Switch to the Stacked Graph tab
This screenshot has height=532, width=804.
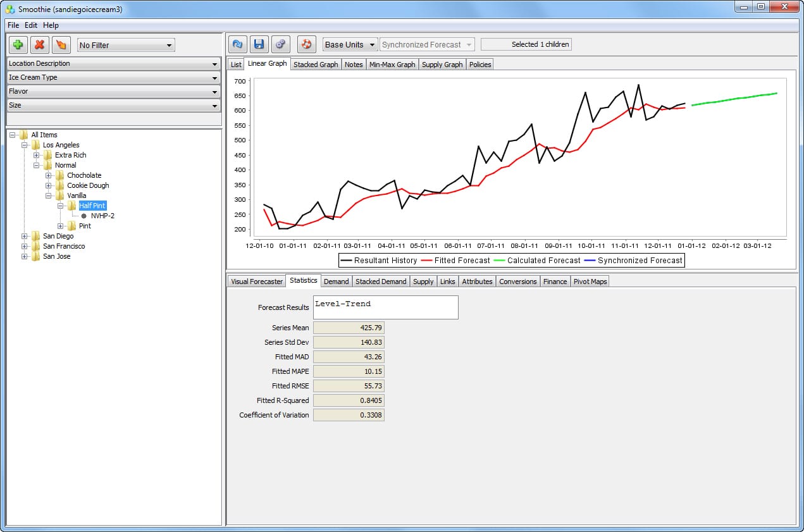(x=316, y=65)
